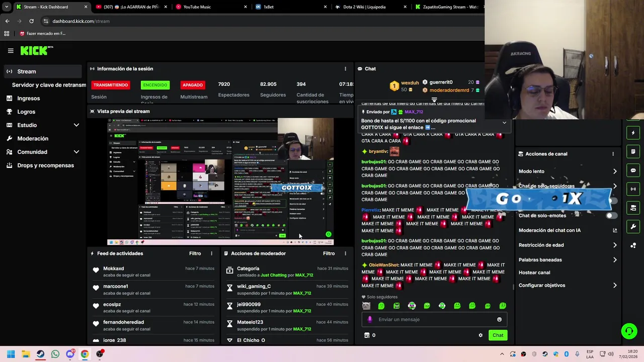Image resolution: width=644 pixels, height=362 pixels.
Task: Click the channel actions sidebar icon
Action: click(633, 208)
